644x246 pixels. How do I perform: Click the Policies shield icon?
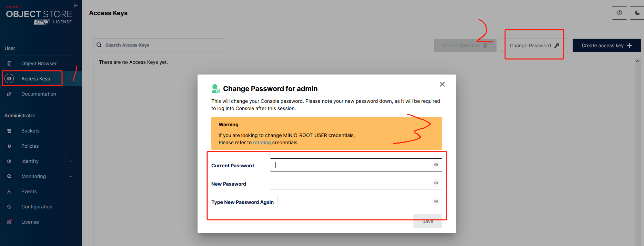[9, 146]
